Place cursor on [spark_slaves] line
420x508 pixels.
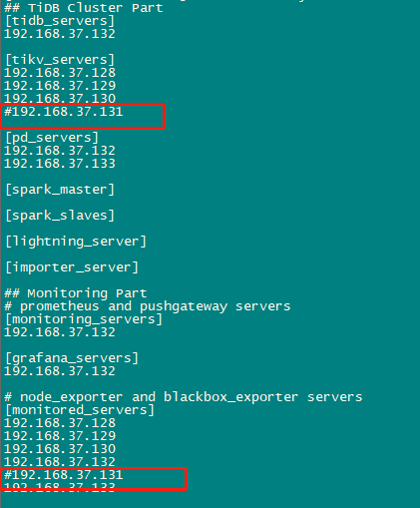(60, 216)
